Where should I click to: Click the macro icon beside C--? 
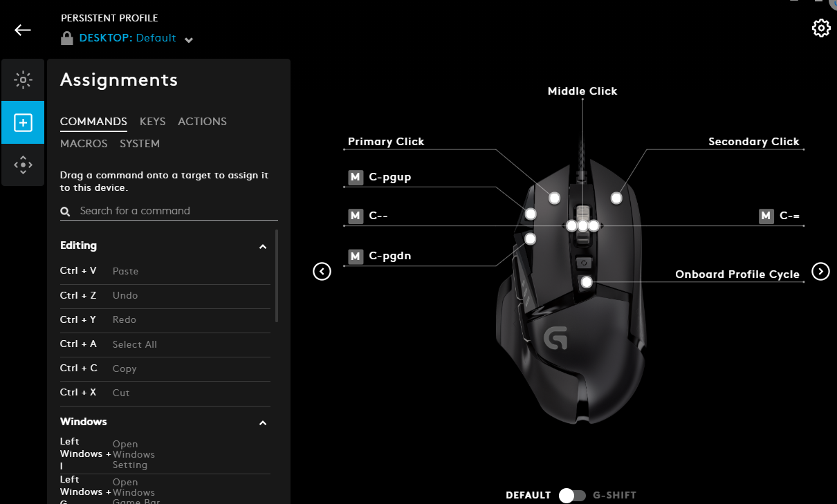click(356, 216)
